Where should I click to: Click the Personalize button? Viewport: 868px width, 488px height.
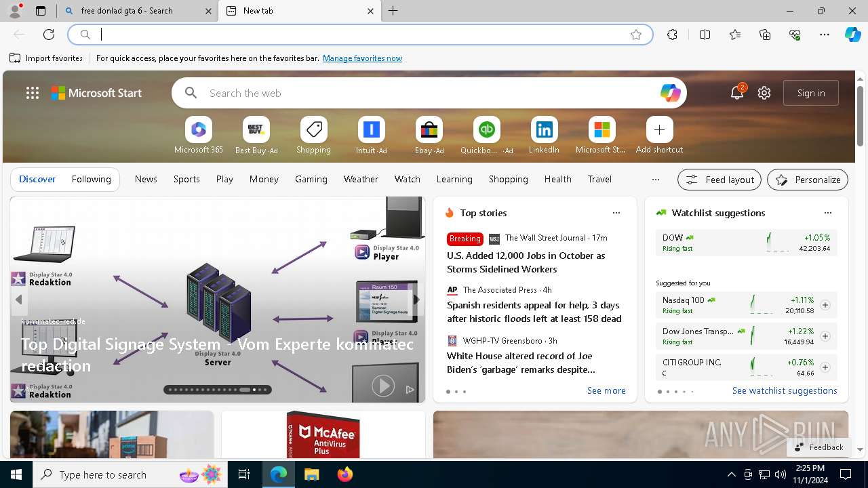coord(808,180)
